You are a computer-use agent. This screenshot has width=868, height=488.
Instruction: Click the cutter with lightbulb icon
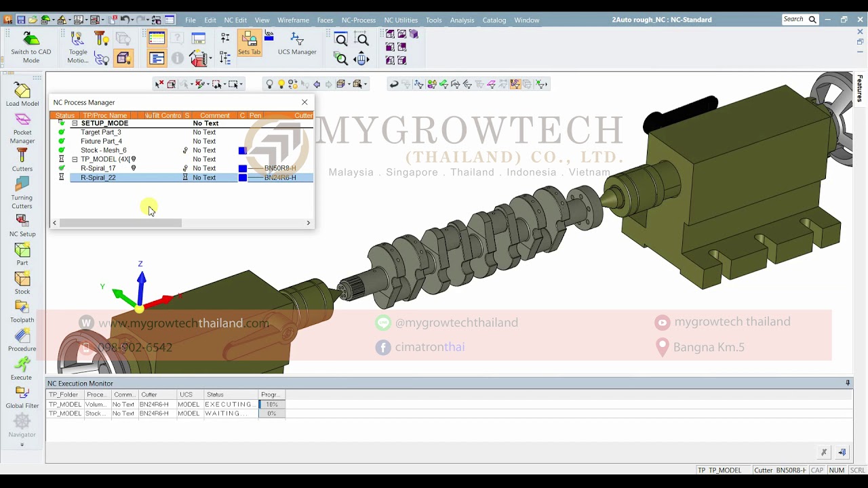coord(101,39)
